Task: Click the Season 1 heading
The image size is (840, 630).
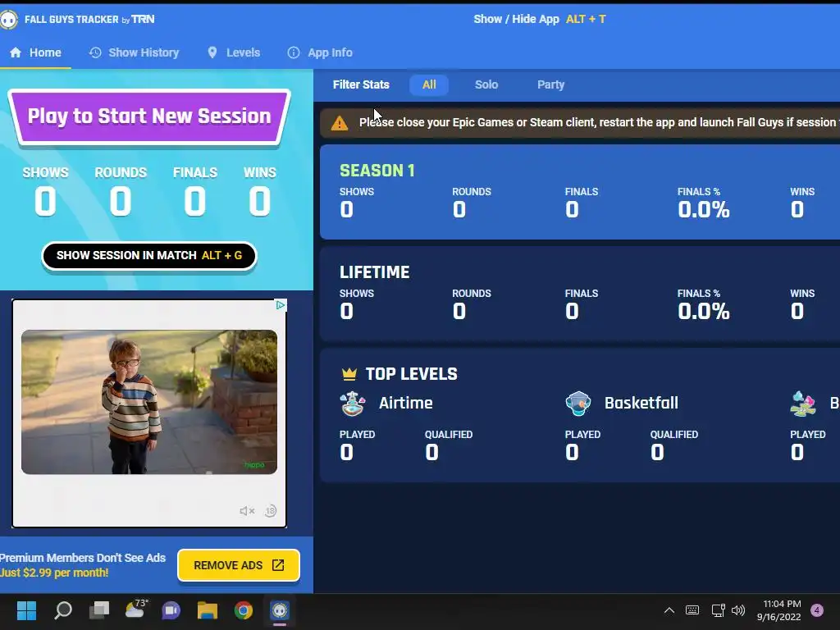Action: 377,171
